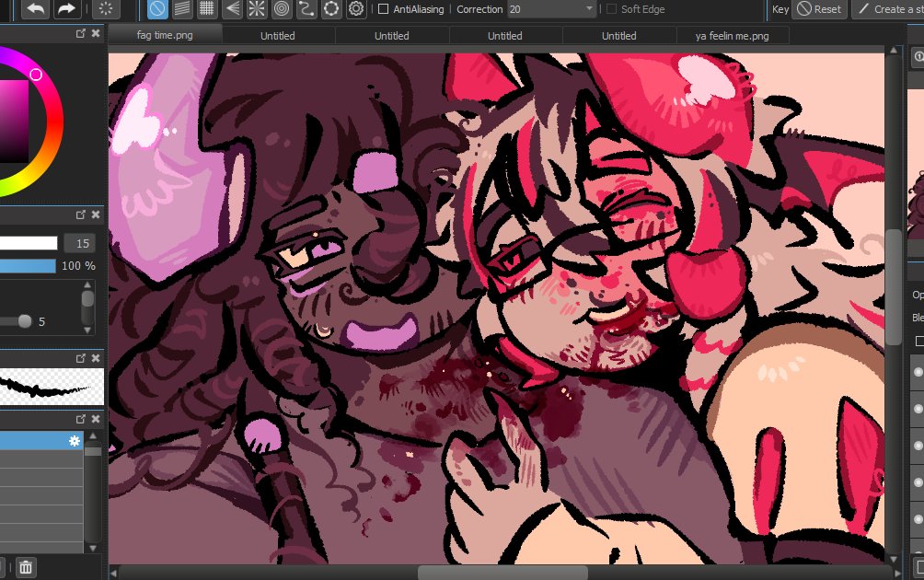The image size is (924, 580).
Task: Open snap settings gear icon
Action: coord(356,9)
